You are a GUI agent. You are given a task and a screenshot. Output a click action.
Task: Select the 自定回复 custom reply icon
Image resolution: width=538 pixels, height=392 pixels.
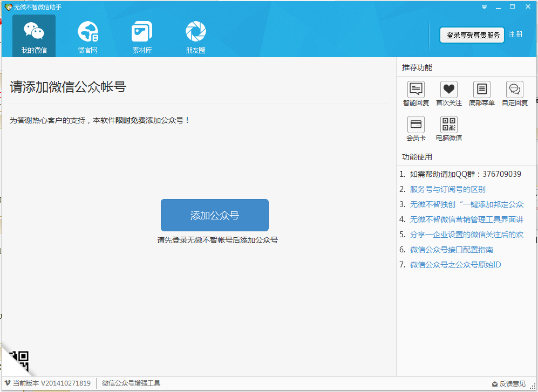pyautogui.click(x=514, y=90)
